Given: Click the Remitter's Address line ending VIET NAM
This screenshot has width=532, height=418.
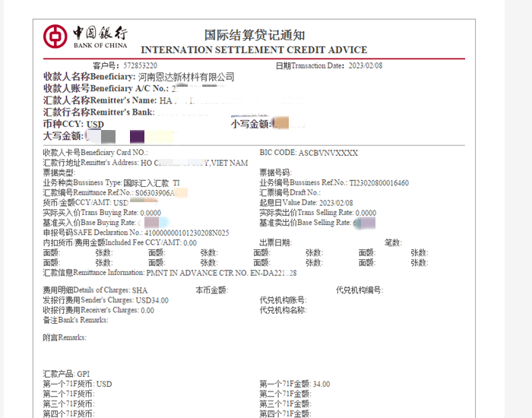Looking at the screenshot, I should tap(146, 163).
